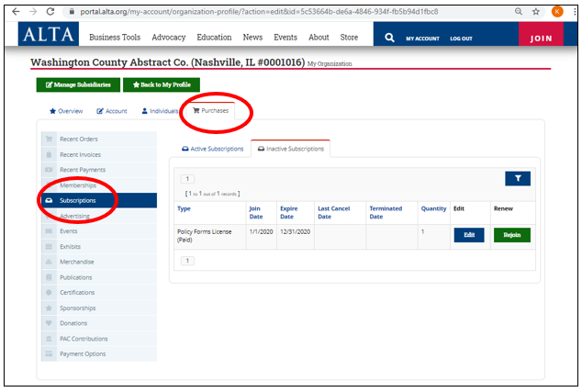
Task: Open the Events top navigation menu
Action: tap(285, 38)
